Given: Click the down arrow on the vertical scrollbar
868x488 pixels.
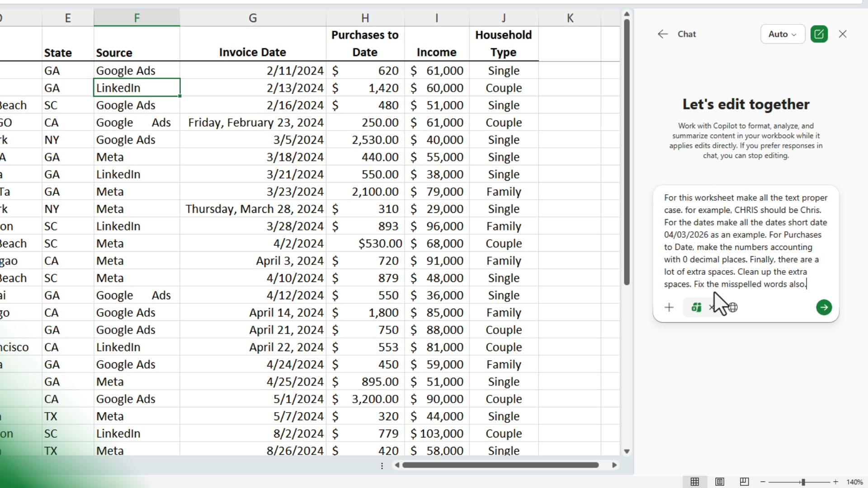Looking at the screenshot, I should point(627,451).
